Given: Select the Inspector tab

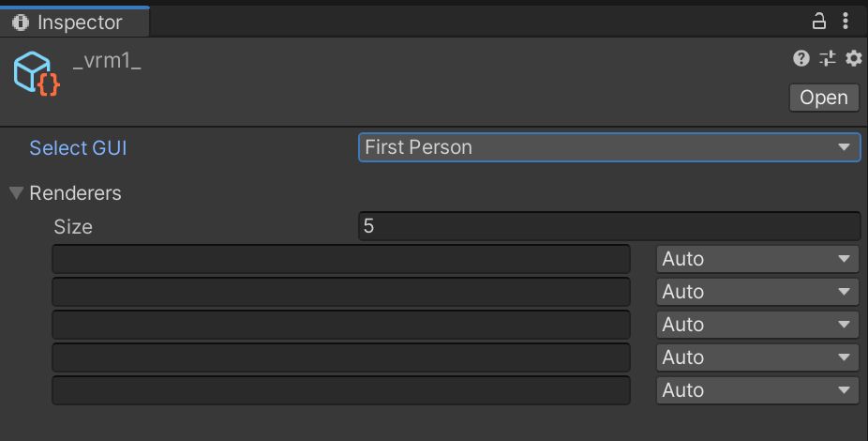Looking at the screenshot, I should pyautogui.click(x=74, y=23).
